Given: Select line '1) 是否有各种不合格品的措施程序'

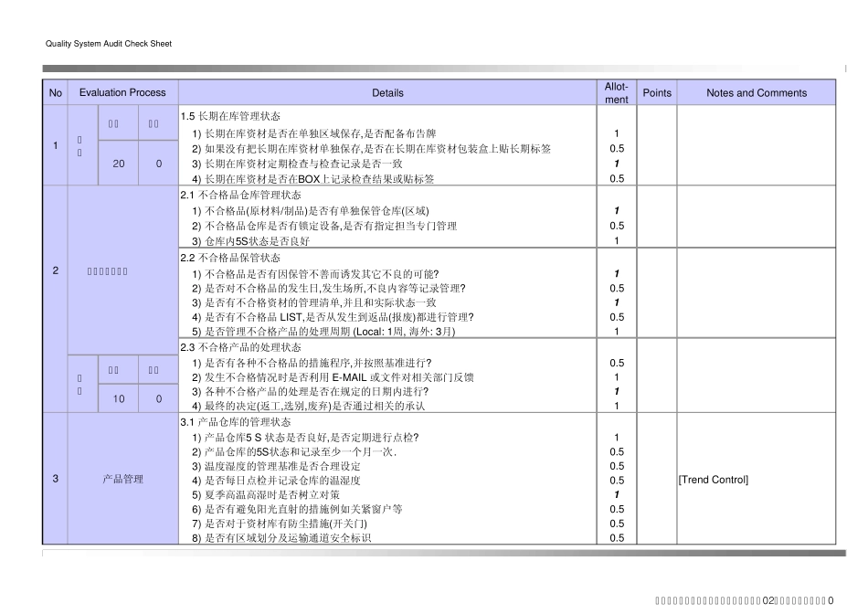Looking at the screenshot, I should click(312, 364).
